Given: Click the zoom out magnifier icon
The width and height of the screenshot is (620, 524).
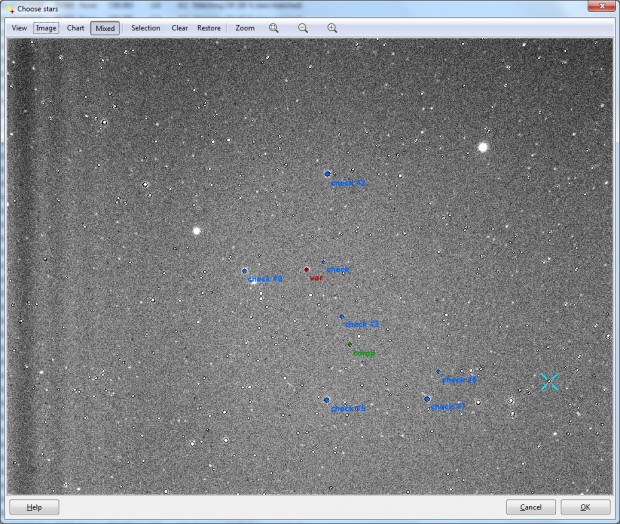Looking at the screenshot, I should (x=303, y=28).
